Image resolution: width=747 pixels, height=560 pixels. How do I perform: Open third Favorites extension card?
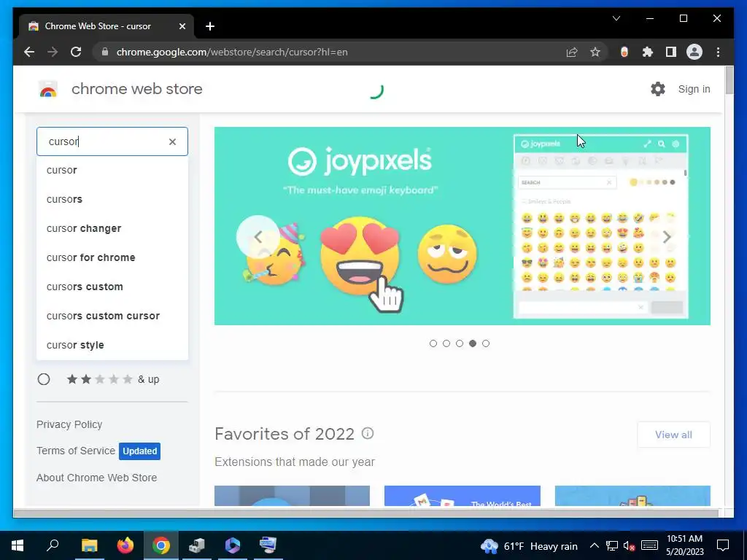632,496
